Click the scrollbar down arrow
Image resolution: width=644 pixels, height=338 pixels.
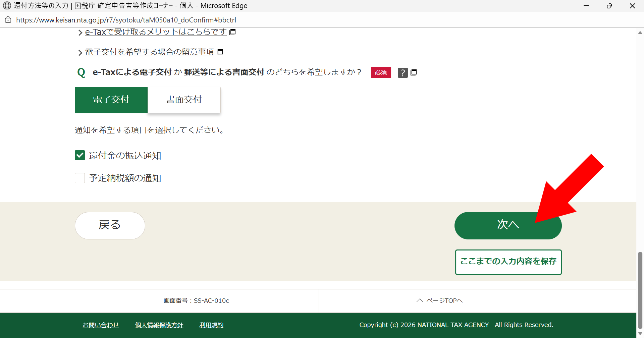(x=640, y=334)
